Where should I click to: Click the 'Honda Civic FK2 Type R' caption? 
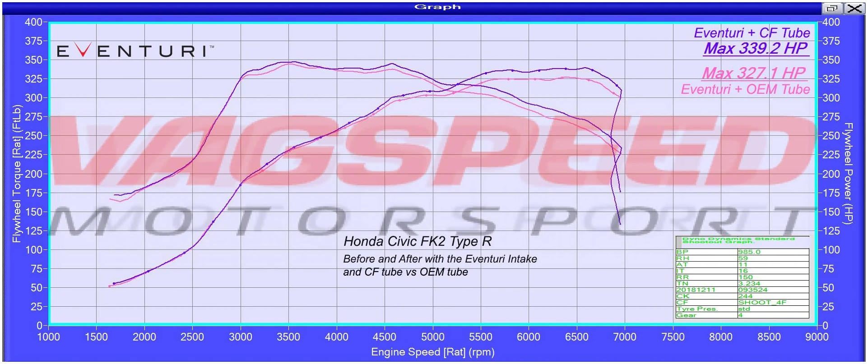tap(418, 241)
